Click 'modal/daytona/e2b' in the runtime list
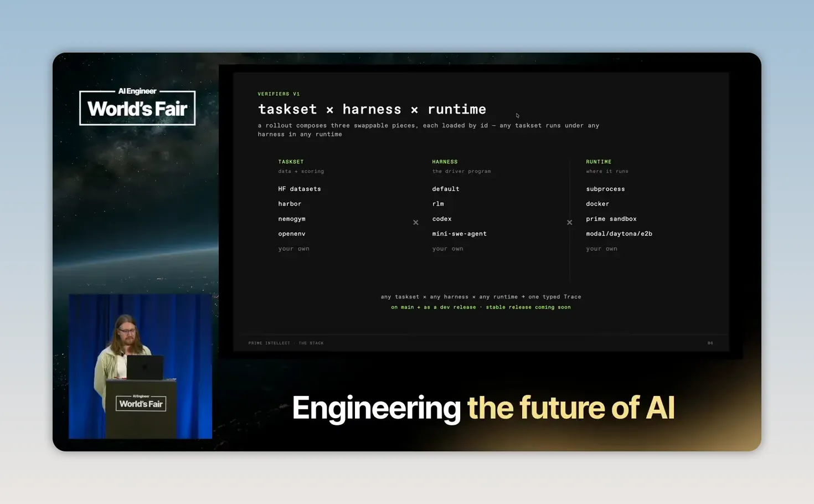The height and width of the screenshot is (504, 814). point(619,234)
